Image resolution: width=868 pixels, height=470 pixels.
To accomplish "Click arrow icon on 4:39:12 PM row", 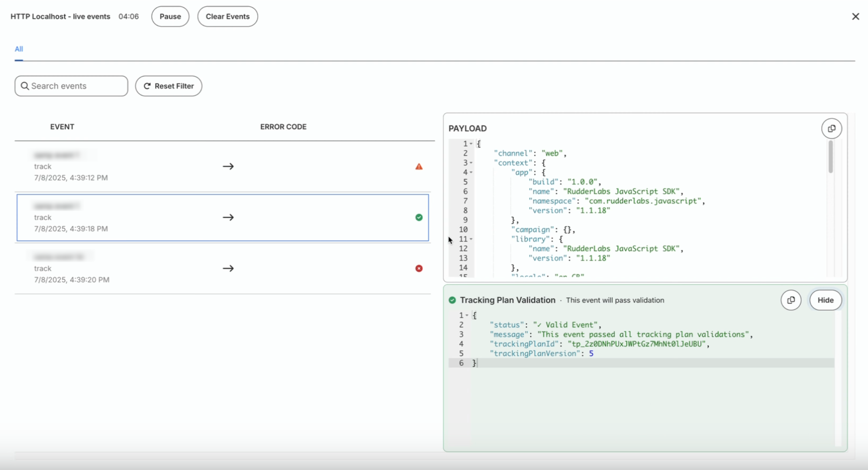I will pos(228,166).
